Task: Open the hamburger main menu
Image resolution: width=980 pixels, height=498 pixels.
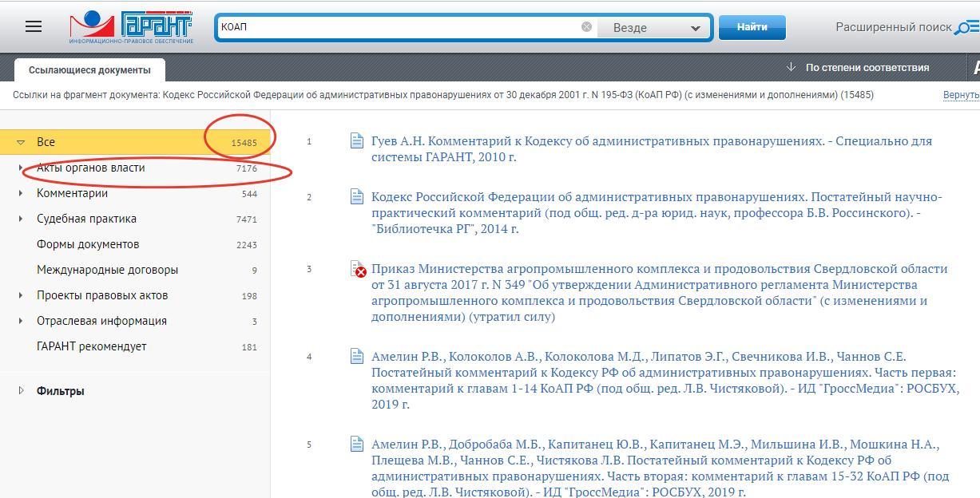Action: (x=33, y=26)
